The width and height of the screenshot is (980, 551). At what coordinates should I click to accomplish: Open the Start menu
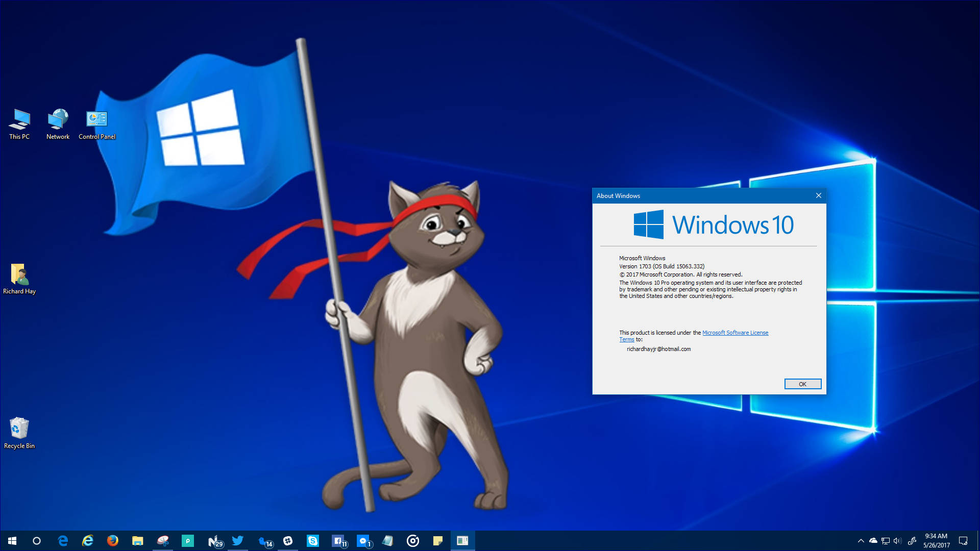[12, 541]
